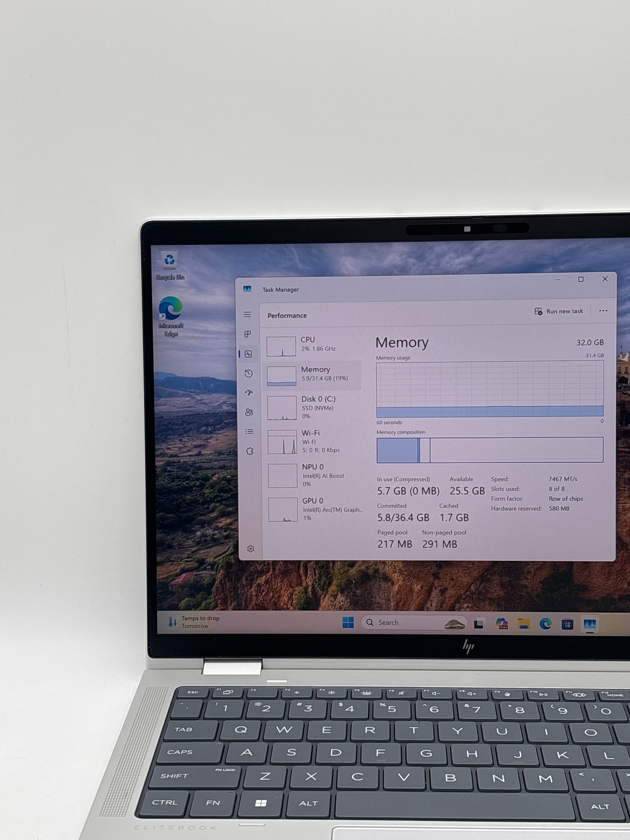This screenshot has height=840, width=630.
Task: Open the Details list icon in sidebar
Action: 250,432
